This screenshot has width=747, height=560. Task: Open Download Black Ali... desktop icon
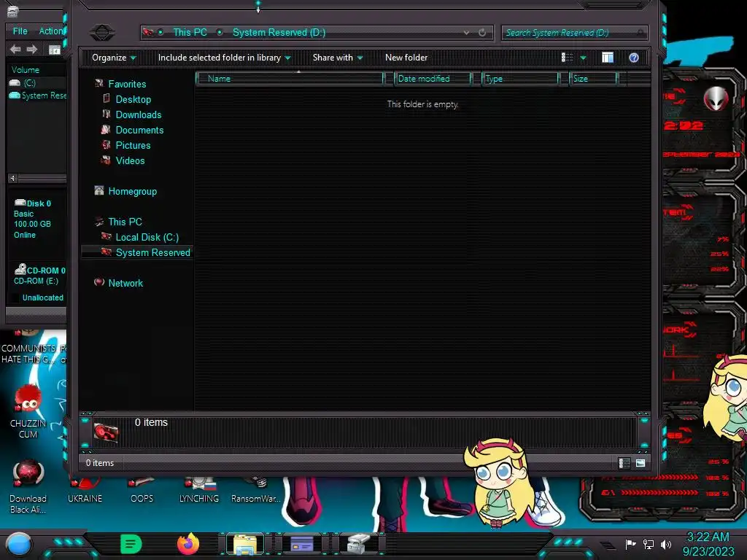click(x=28, y=486)
